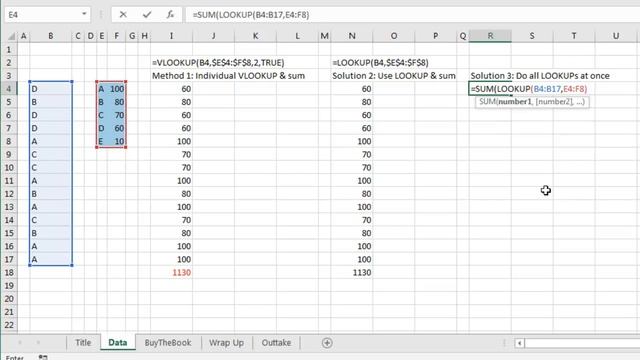Click the horizontal scrollbar left arrow
The width and height of the screenshot is (640, 360).
(519, 343)
